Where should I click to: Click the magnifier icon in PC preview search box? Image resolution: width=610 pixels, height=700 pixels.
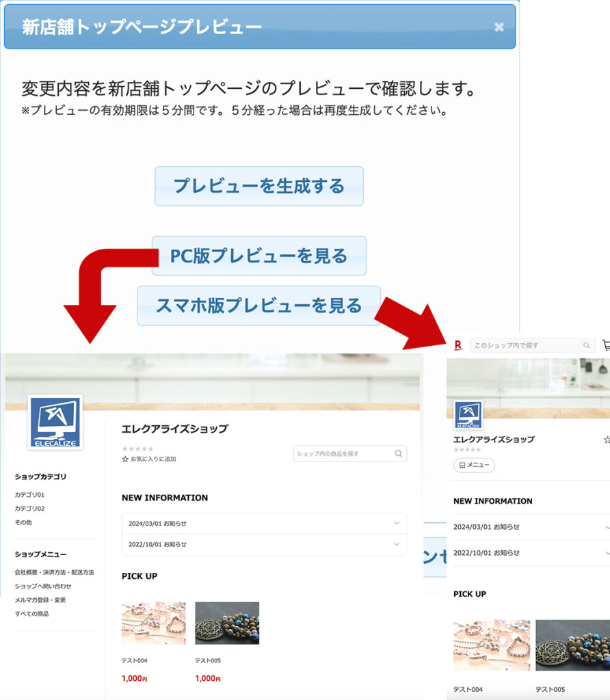tap(398, 454)
